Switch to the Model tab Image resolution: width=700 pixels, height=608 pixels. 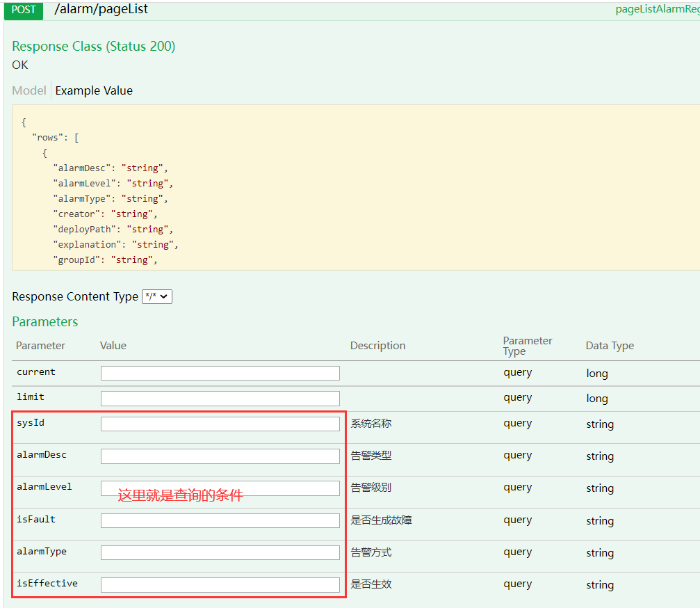29,90
